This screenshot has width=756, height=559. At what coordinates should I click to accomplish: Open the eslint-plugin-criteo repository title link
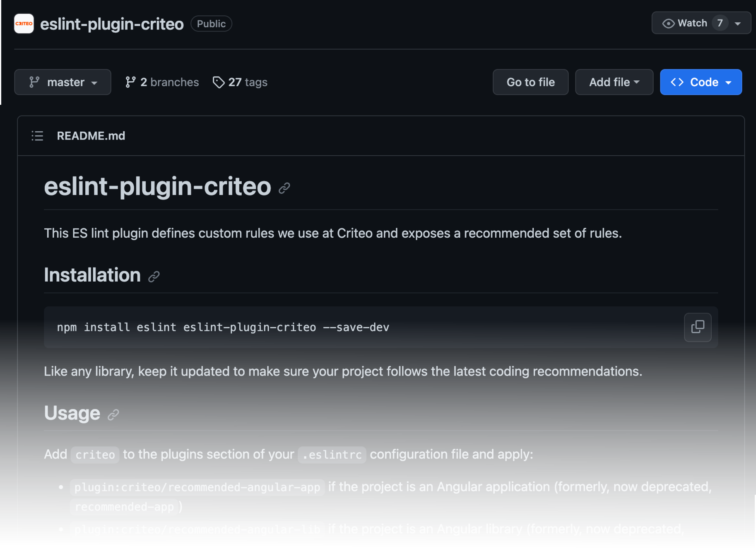click(x=112, y=24)
